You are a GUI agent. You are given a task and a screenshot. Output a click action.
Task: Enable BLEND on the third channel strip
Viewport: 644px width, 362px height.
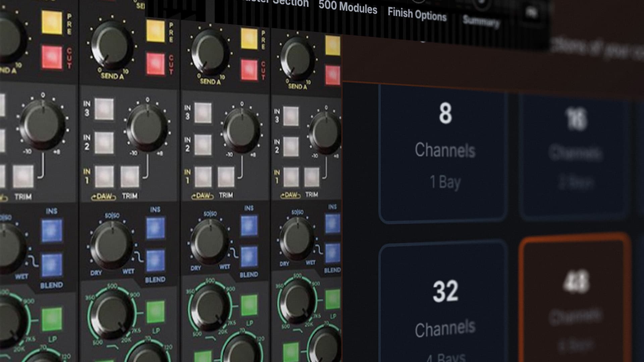pos(249,256)
